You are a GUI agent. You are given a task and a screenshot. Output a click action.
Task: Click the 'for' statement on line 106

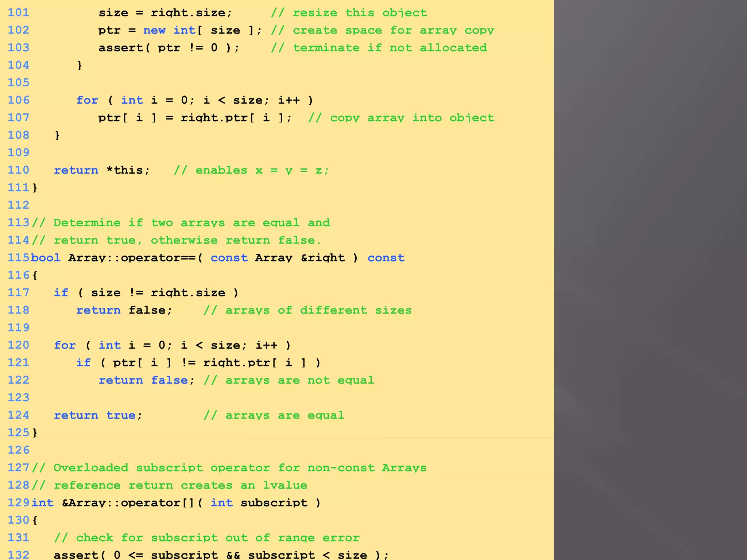click(195, 100)
